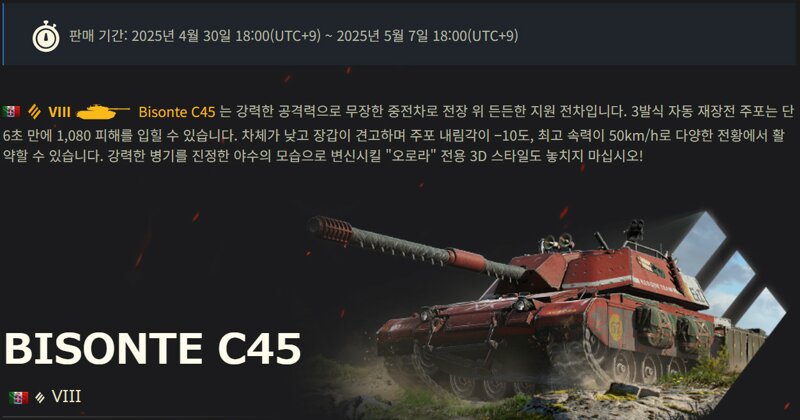This screenshot has width=800, height=420.
Task: Open the orange Bisonte C45 link
Action: [177, 111]
